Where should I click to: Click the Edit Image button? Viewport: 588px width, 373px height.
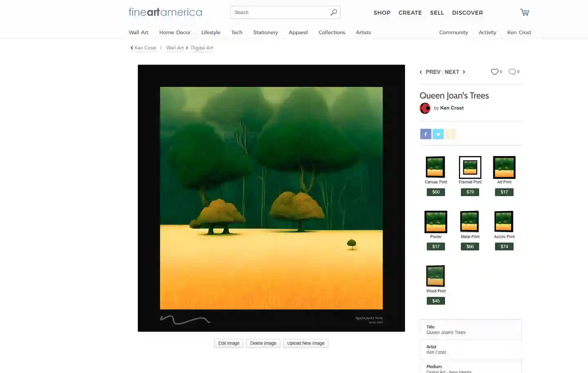coord(229,343)
